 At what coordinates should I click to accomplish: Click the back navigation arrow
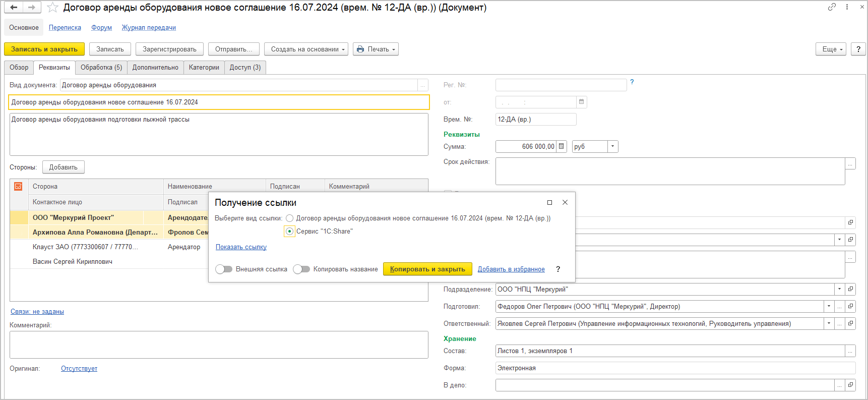(x=14, y=8)
